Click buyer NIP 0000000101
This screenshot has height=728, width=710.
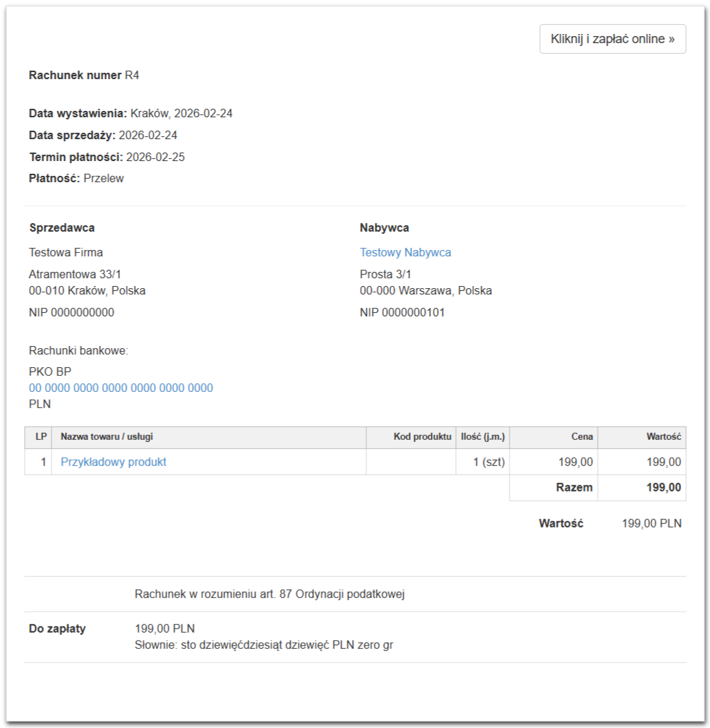click(402, 313)
